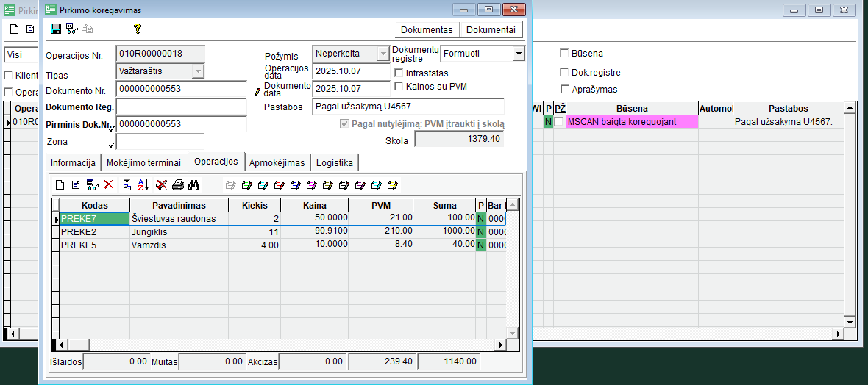Click the save floppy disk icon
This screenshot has width=868, height=385.
pos(56,29)
